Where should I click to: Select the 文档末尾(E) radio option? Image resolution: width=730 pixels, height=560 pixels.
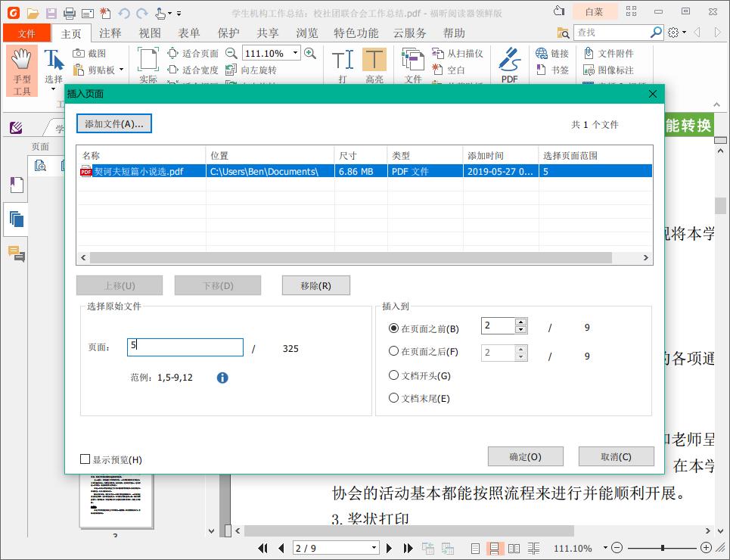(x=394, y=398)
